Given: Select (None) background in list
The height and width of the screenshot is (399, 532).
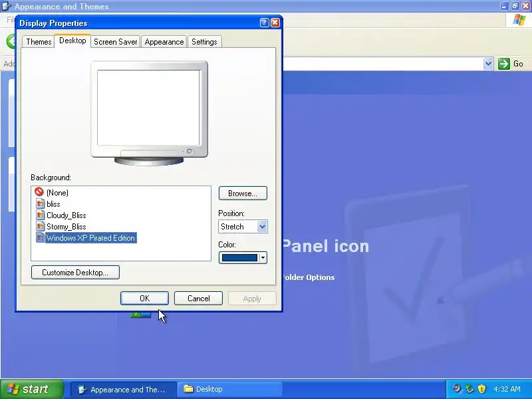Looking at the screenshot, I should [x=57, y=193].
